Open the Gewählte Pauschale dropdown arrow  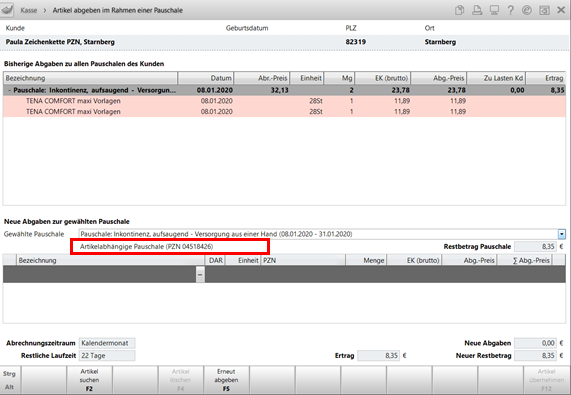coord(562,234)
